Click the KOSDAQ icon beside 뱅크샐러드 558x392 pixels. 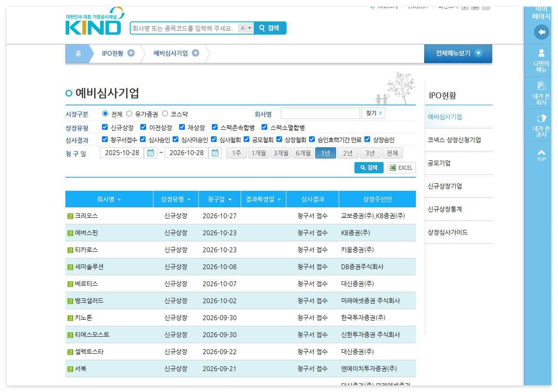(70, 301)
